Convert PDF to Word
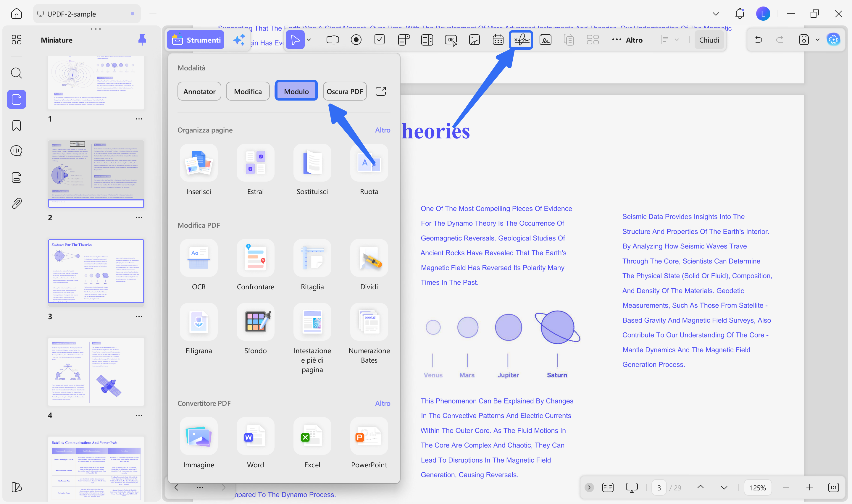 tap(255, 443)
